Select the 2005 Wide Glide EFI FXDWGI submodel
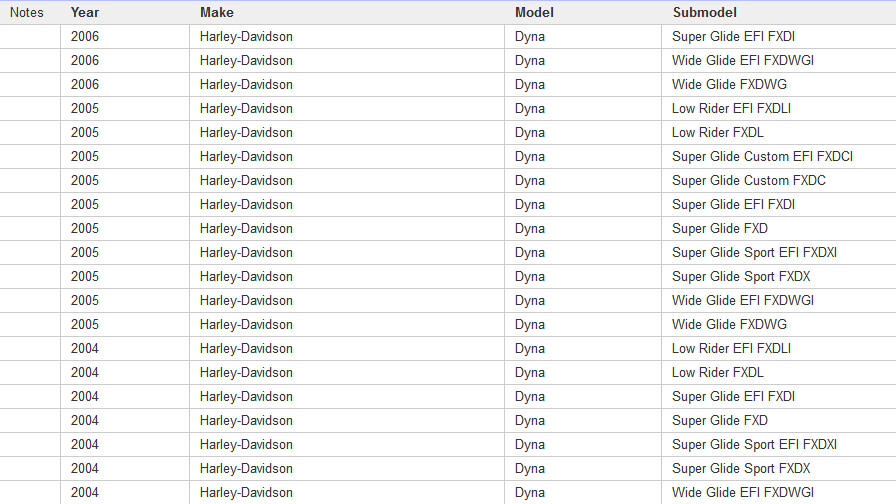Image resolution: width=896 pixels, height=504 pixels. 742,301
